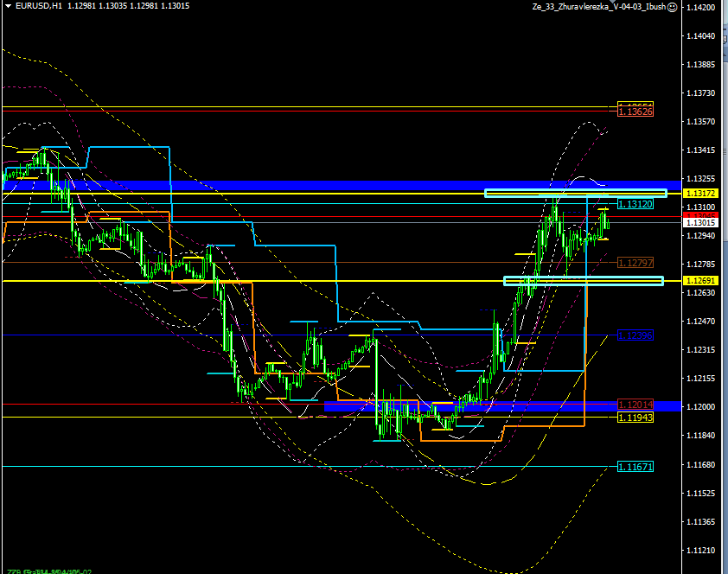Select the cyan 1.13120 level label
This screenshot has width=728, height=574.
click(x=635, y=204)
